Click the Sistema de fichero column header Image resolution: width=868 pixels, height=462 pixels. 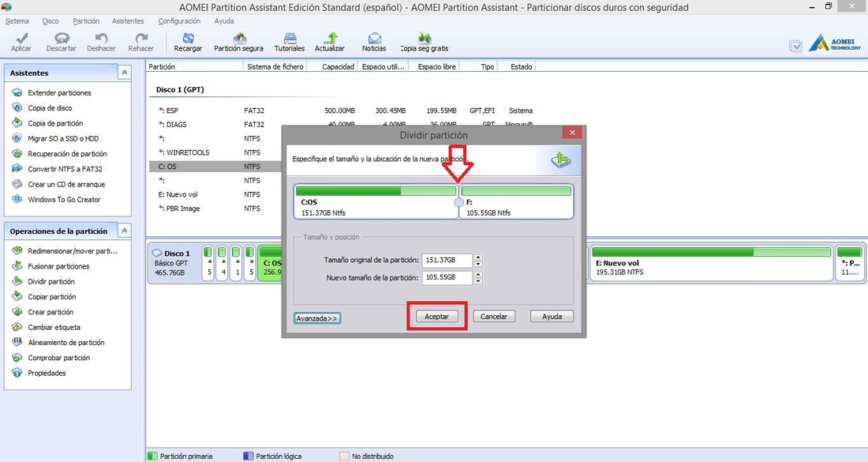click(275, 66)
